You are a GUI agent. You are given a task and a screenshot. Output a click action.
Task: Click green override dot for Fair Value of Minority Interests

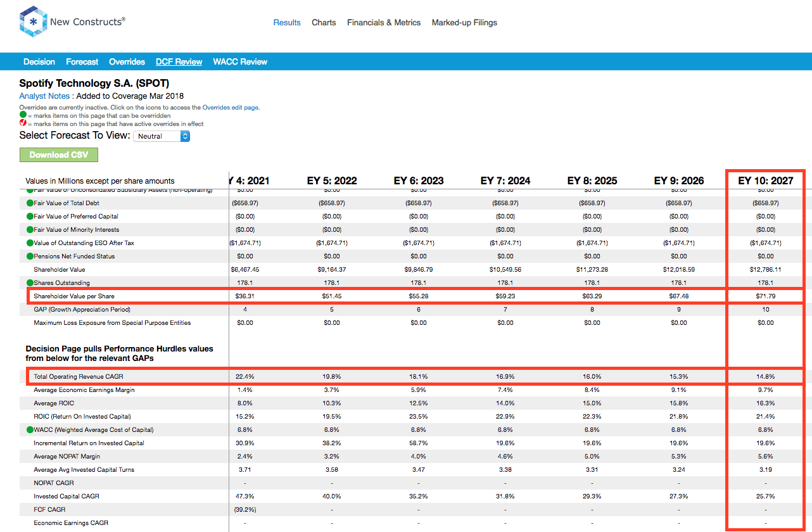click(x=30, y=230)
